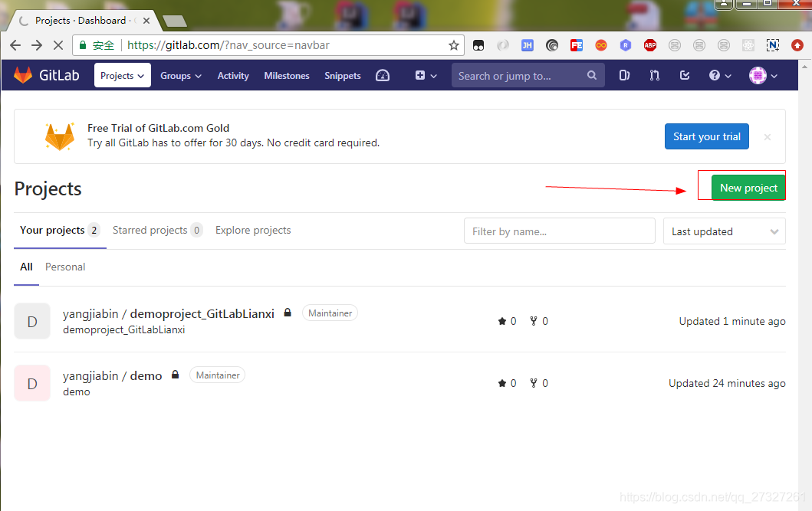Click star count of demoproject_GitLabLianxi
The image size is (812, 511).
[507, 321]
